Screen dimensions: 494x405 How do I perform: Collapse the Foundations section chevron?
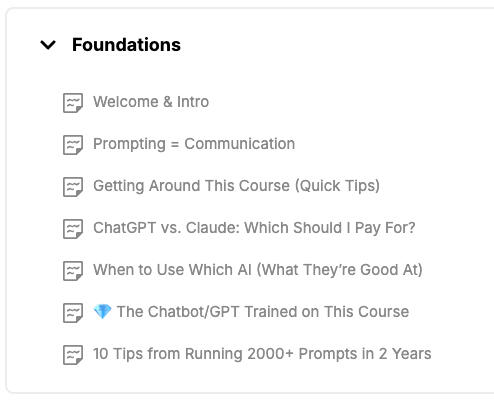click(x=48, y=45)
